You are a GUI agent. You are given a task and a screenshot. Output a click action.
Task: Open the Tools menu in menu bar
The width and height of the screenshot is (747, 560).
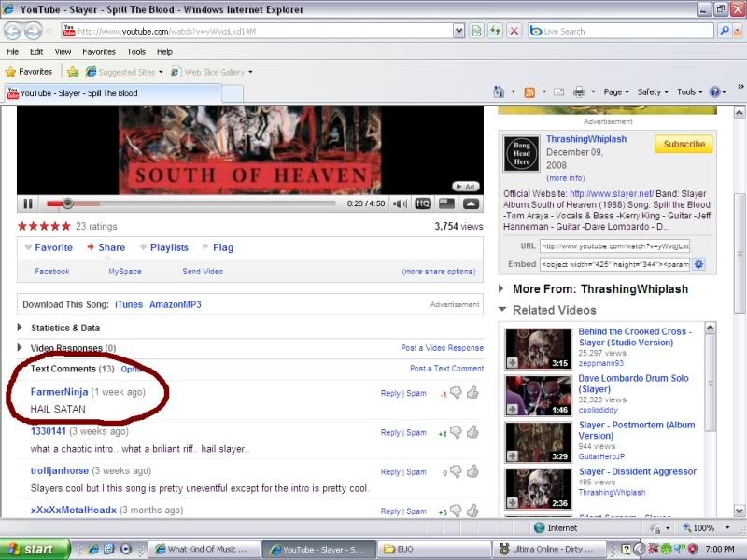coord(136,52)
